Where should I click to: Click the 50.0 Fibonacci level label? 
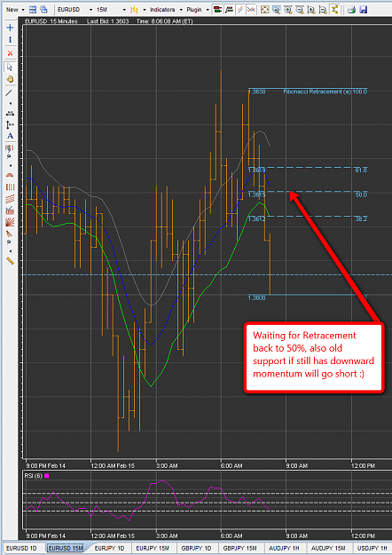click(x=361, y=194)
